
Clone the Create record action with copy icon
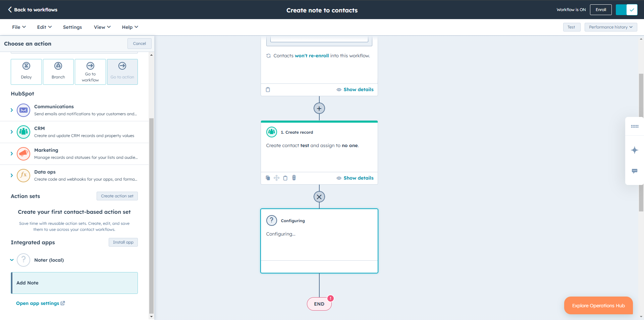click(x=268, y=178)
